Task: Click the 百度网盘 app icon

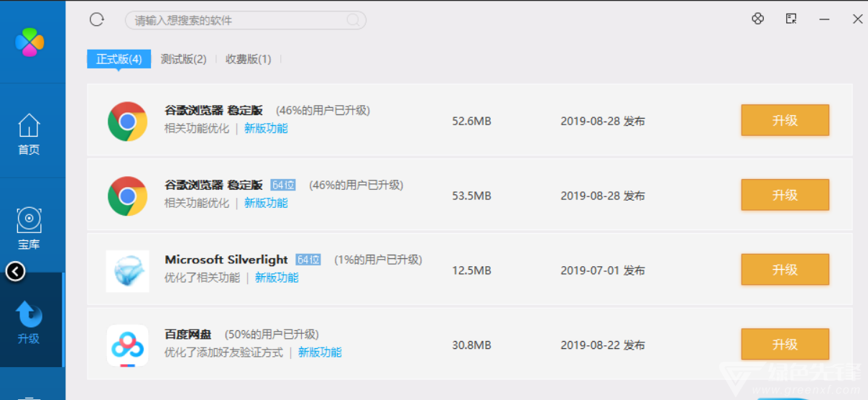Action: pos(128,345)
